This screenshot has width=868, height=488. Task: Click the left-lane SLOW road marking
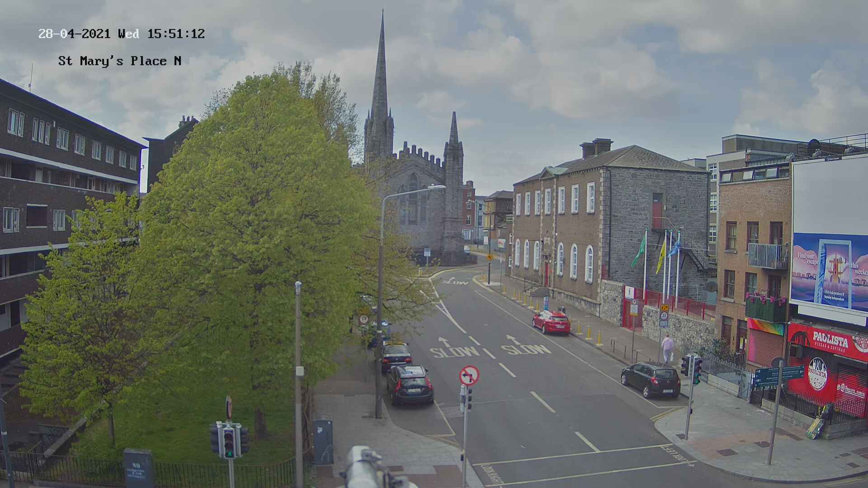454,352
